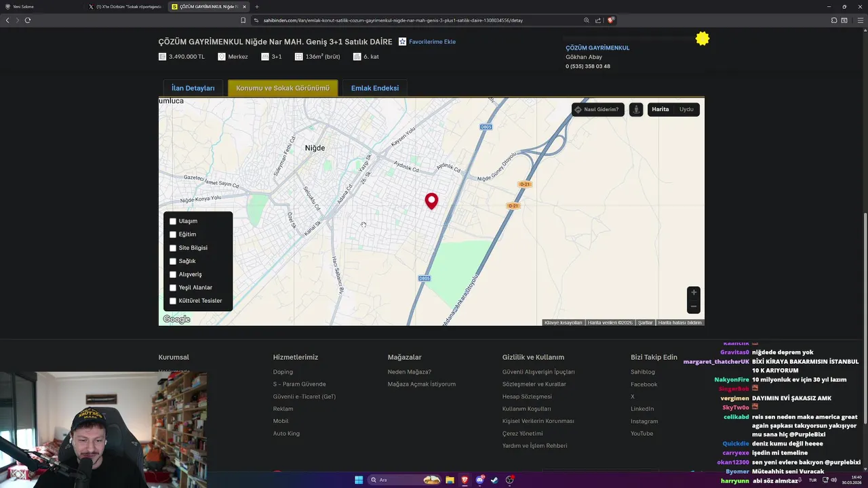Open Neden Mağaza? link
This screenshot has height=488, width=868.
click(x=410, y=372)
